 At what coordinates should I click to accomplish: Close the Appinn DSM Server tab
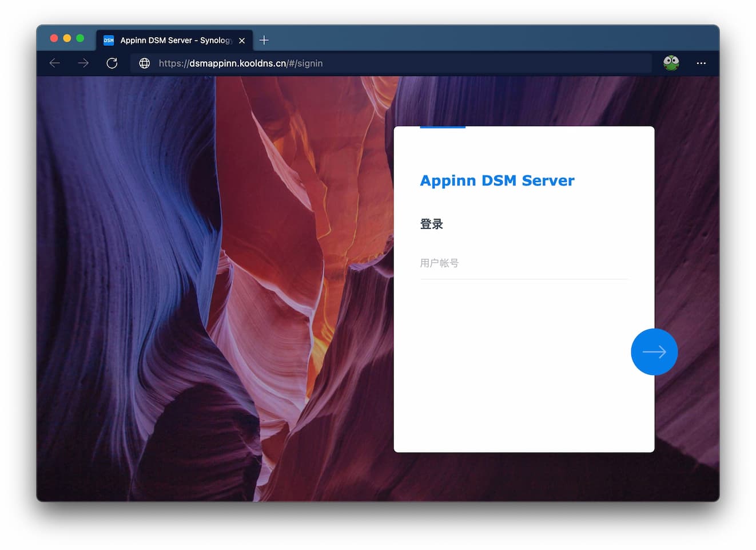pos(242,41)
